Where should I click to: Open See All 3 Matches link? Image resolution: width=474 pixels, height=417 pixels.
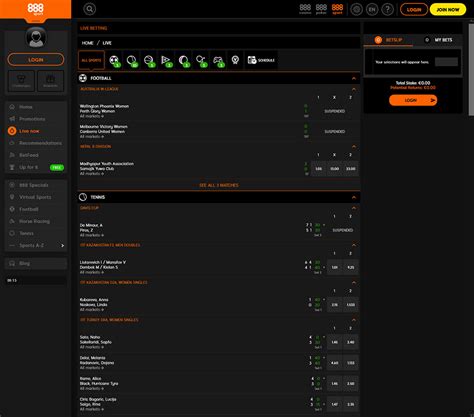click(x=219, y=185)
